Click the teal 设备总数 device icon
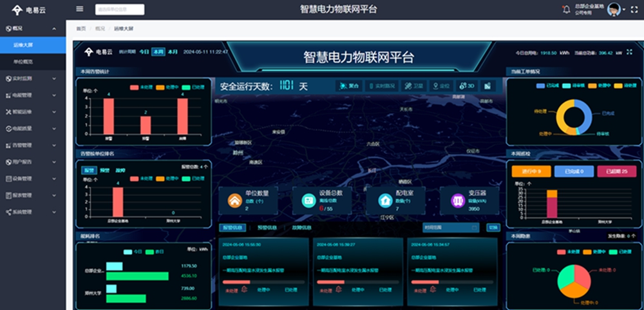This screenshot has width=644, height=310. tap(308, 200)
